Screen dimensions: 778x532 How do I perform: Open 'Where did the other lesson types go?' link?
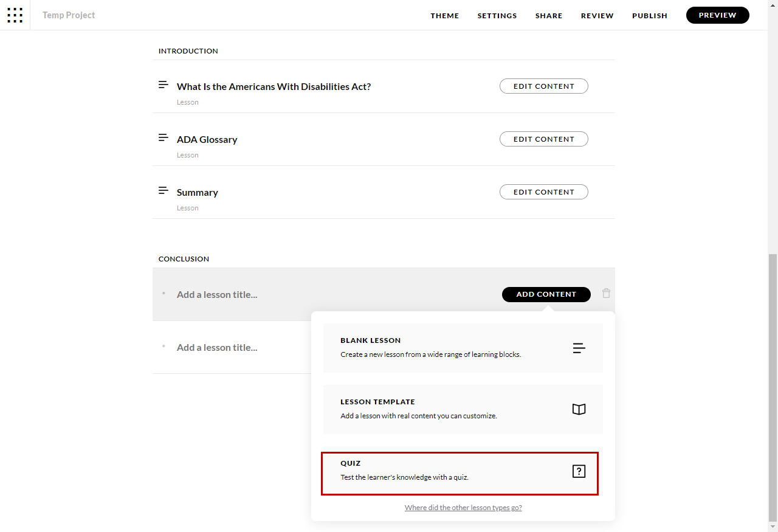tap(463, 508)
